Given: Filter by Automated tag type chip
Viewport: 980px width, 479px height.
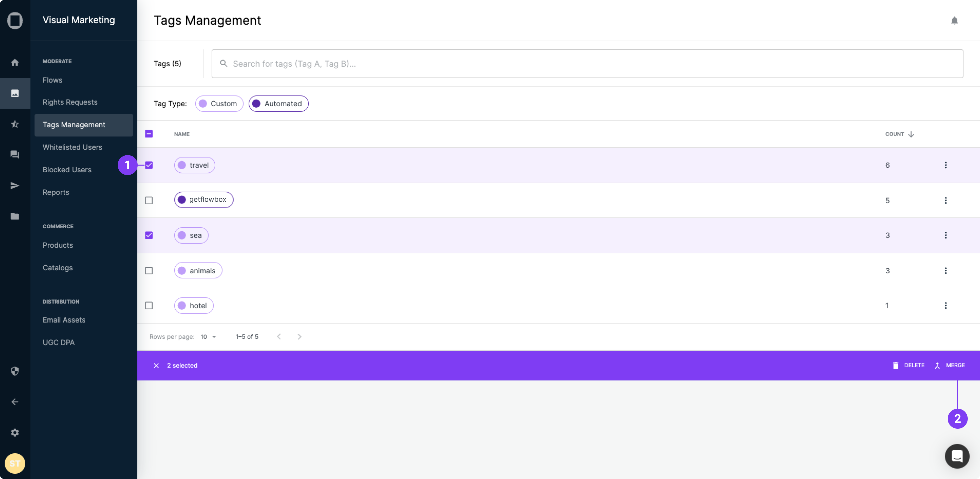Looking at the screenshot, I should (278, 104).
